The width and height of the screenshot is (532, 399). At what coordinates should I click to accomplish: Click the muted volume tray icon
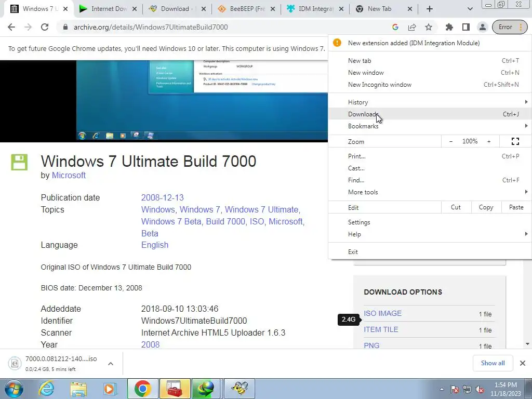tap(480, 389)
